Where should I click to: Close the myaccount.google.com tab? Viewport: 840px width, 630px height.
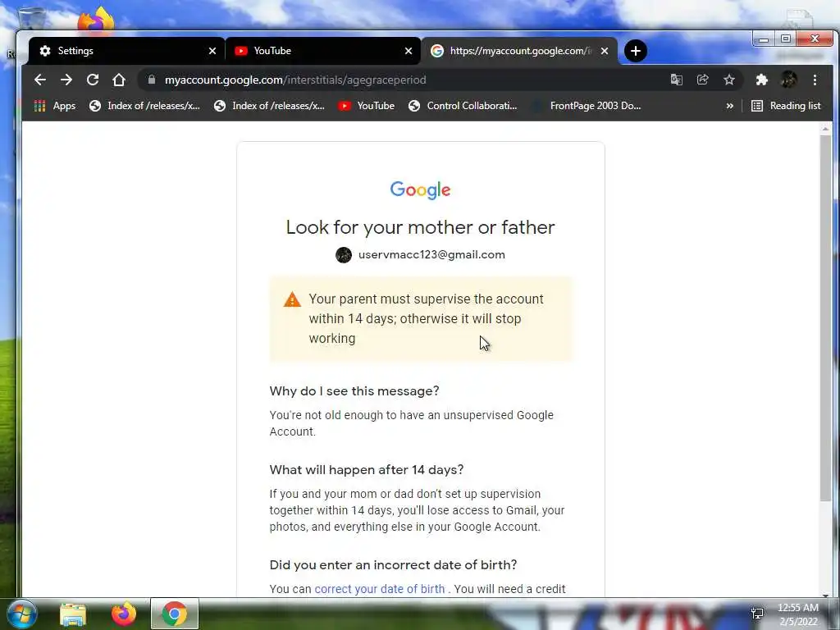[x=605, y=51]
